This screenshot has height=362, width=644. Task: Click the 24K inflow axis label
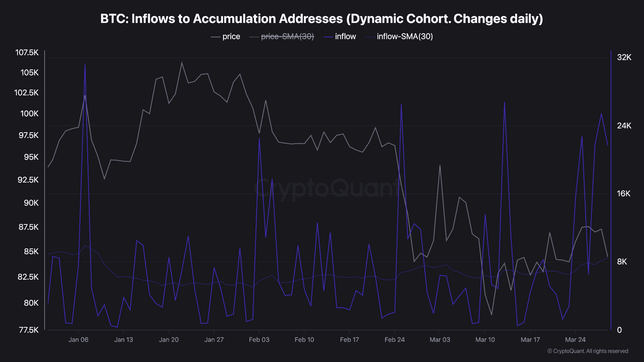(624, 125)
